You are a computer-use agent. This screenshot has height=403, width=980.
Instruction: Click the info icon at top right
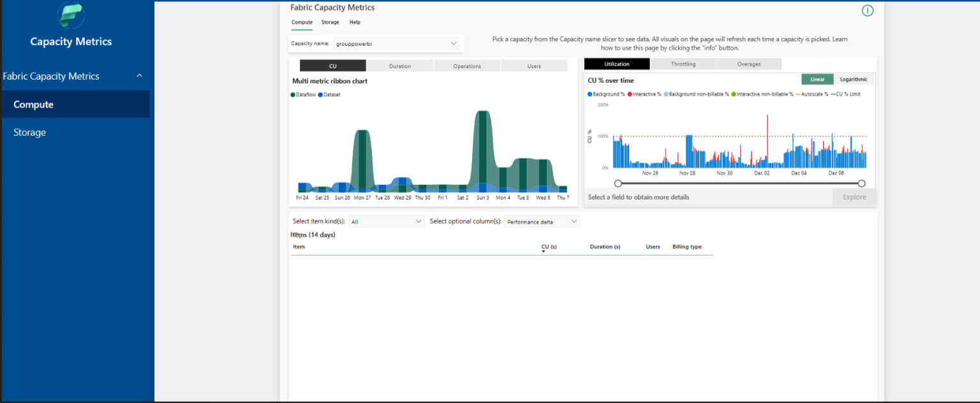point(867,10)
